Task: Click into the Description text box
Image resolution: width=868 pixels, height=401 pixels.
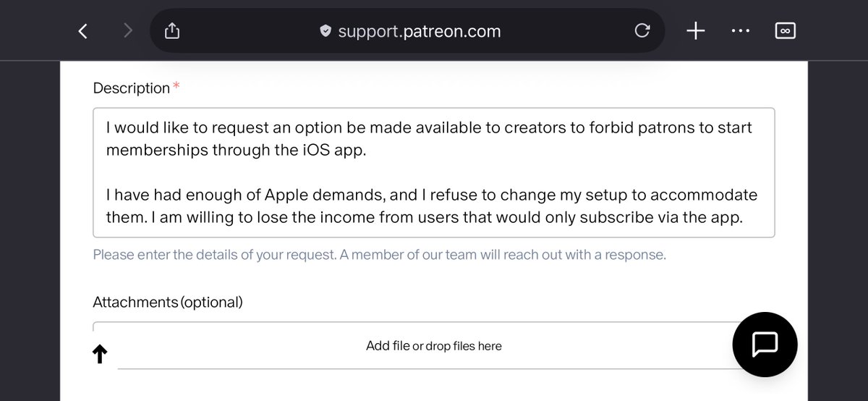Action: click(x=434, y=172)
